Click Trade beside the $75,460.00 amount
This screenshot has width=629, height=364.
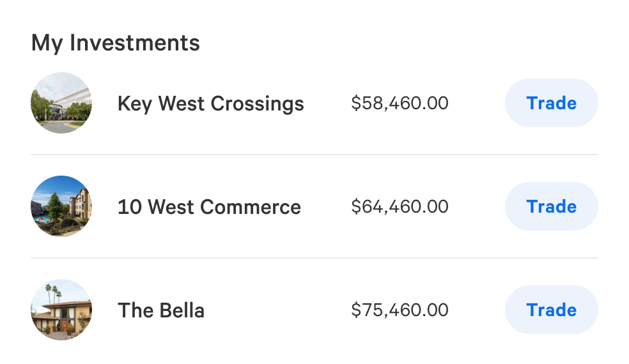coord(551,310)
